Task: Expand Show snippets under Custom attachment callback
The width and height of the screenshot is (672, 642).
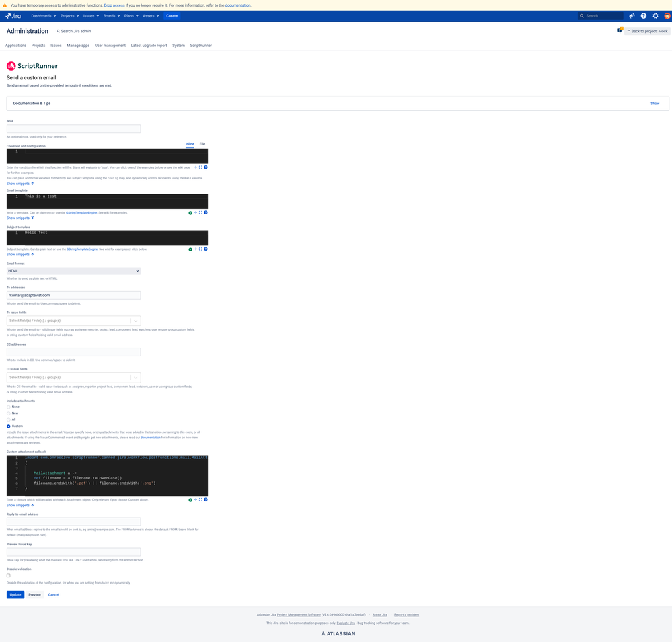Action: click(20, 505)
